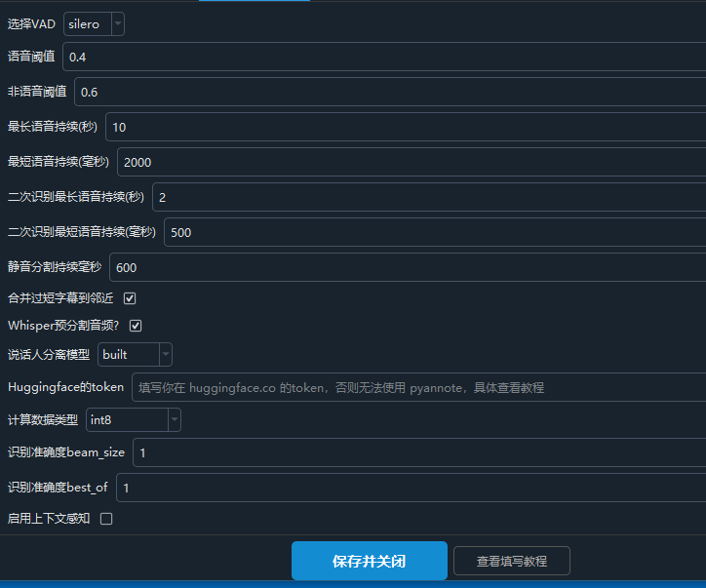
Task: Click the 识别准确度beam_size label
Action: click(66, 452)
